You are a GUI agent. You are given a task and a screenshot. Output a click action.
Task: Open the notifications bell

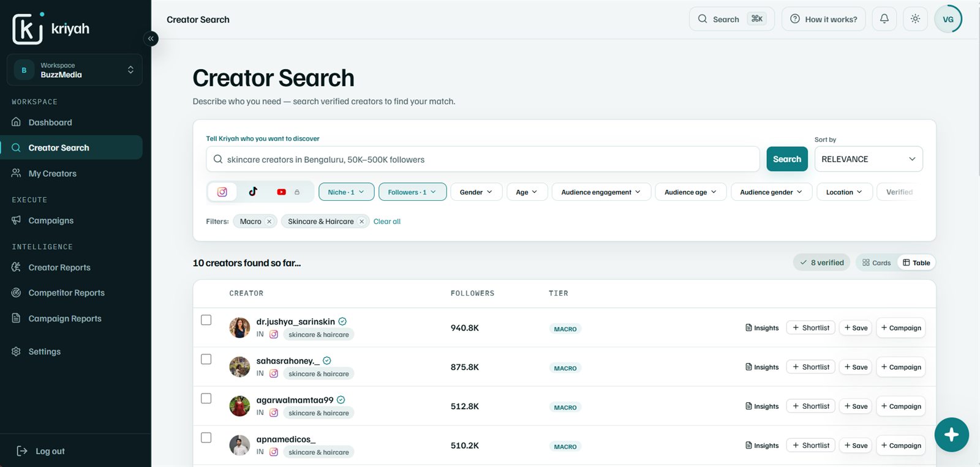tap(884, 19)
